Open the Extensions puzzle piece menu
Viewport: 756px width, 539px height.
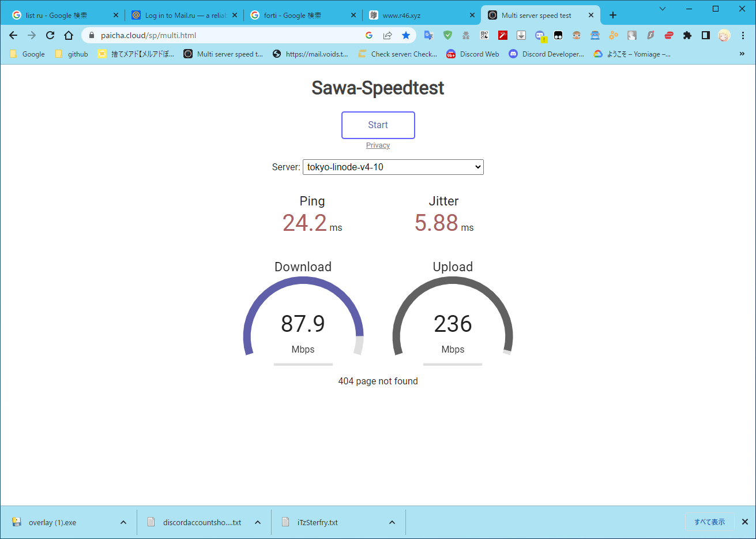pos(687,35)
